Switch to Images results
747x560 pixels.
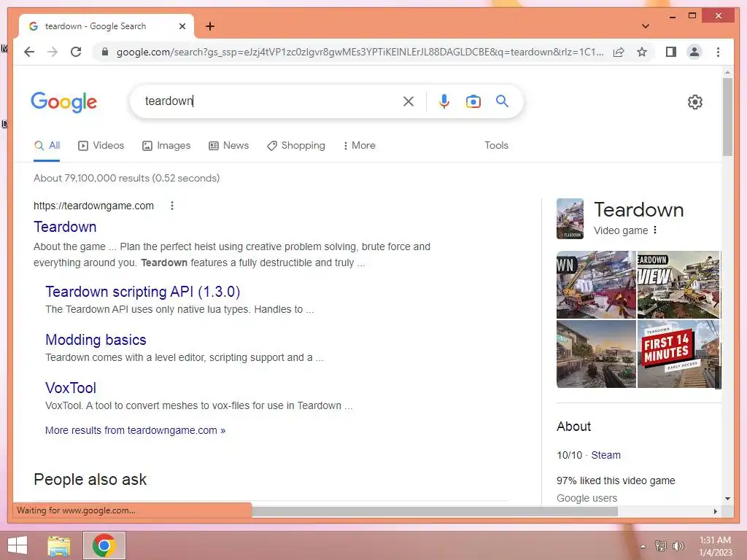pyautogui.click(x=166, y=146)
